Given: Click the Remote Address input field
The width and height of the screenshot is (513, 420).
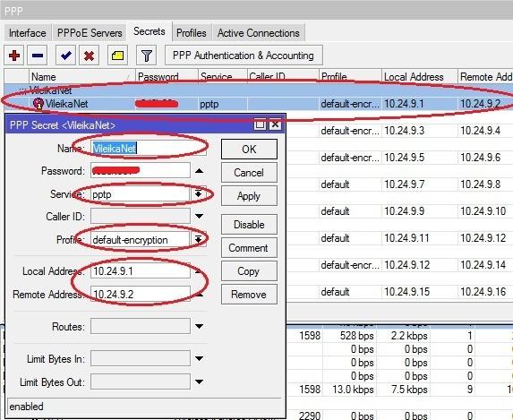Looking at the screenshot, I should [141, 294].
